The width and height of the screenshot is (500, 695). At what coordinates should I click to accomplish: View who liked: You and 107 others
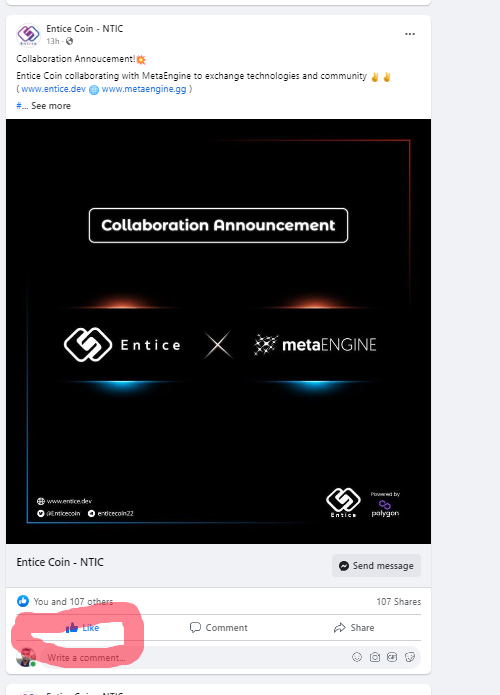coord(73,601)
